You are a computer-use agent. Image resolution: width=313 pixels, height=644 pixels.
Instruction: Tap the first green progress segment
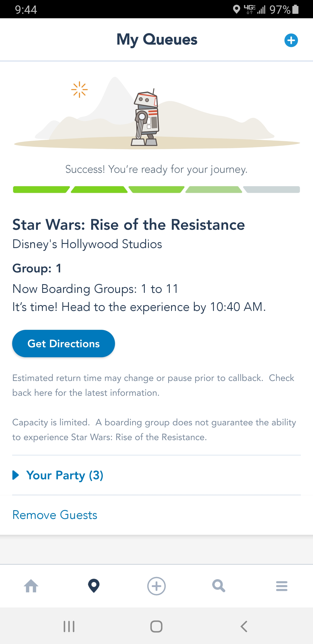pyautogui.click(x=41, y=190)
